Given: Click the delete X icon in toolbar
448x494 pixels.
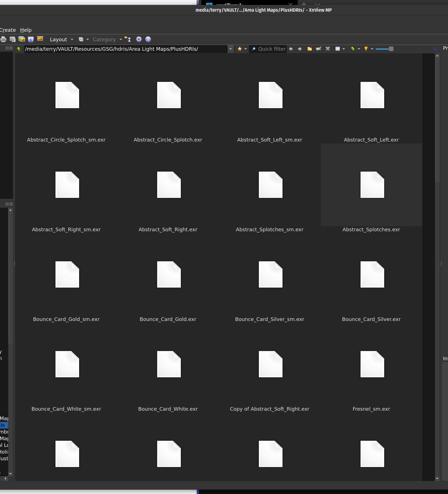Looking at the screenshot, I should click(x=328, y=49).
